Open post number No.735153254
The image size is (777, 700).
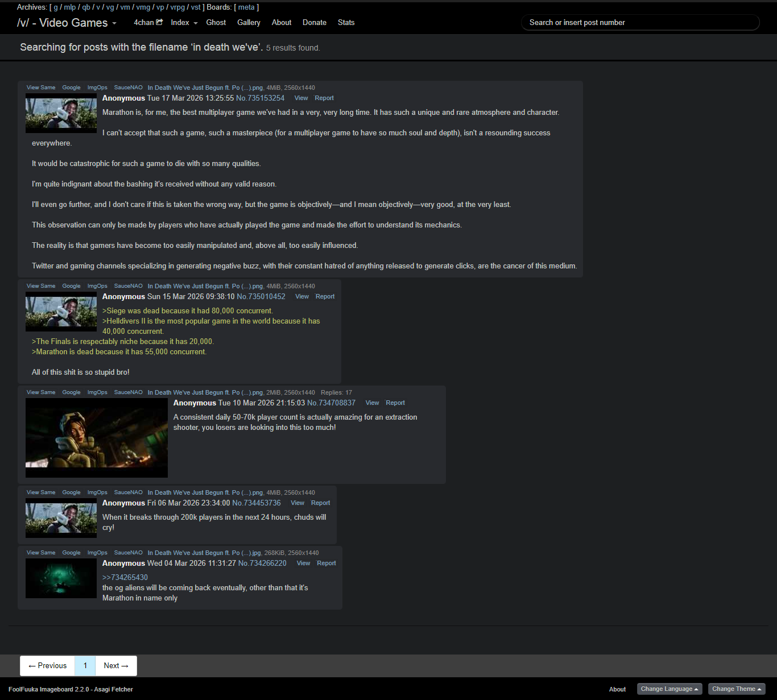point(260,98)
